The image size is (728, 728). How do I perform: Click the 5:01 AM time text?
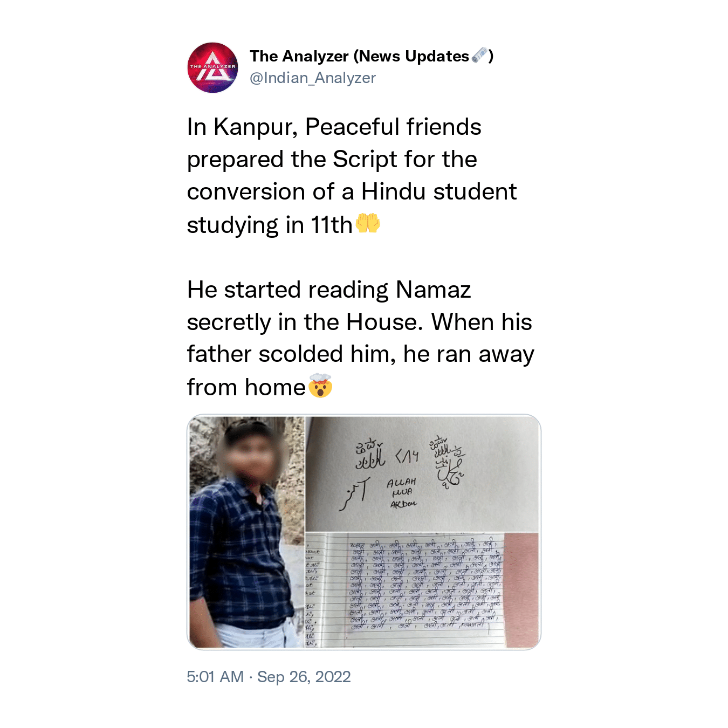pos(215,677)
